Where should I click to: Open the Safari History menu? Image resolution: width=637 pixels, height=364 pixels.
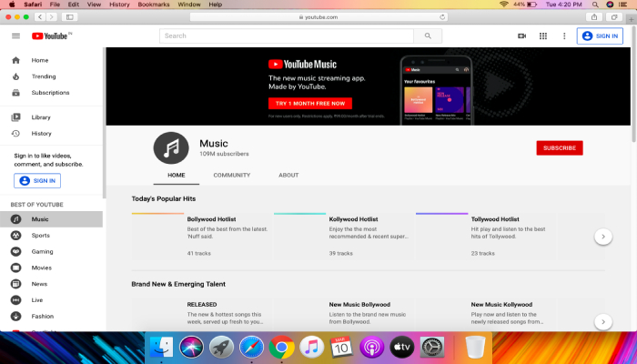click(x=119, y=5)
